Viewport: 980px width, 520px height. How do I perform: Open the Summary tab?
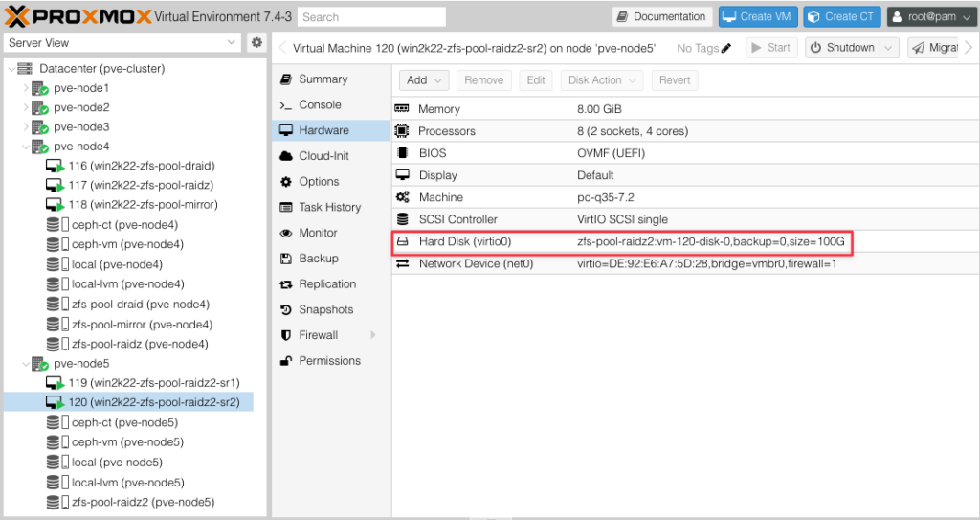coord(331,79)
